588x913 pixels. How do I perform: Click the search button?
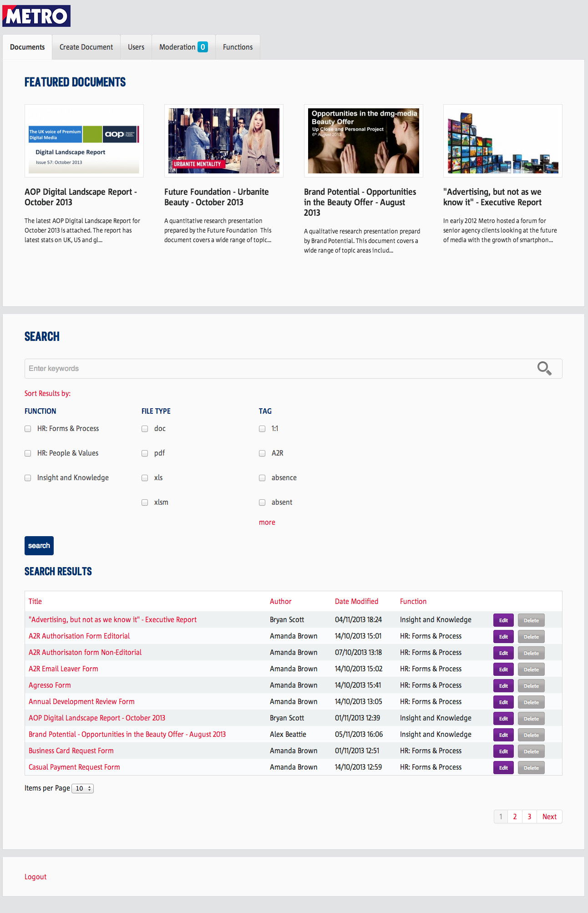tap(39, 546)
